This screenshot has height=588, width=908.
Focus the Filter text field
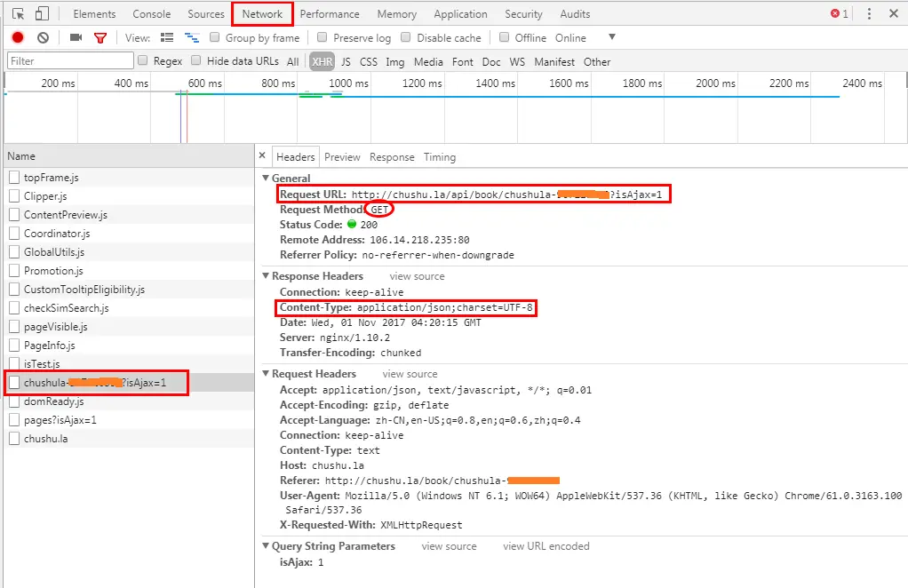point(71,60)
